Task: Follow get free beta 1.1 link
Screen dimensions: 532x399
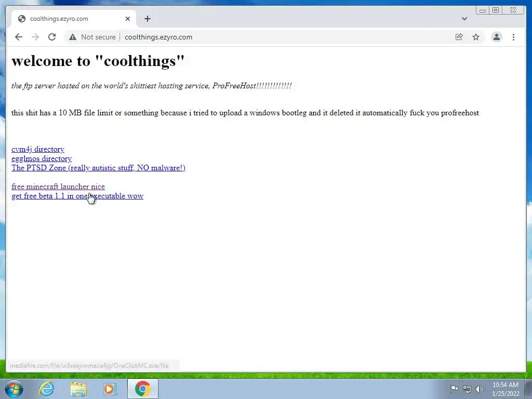Action: (x=77, y=196)
